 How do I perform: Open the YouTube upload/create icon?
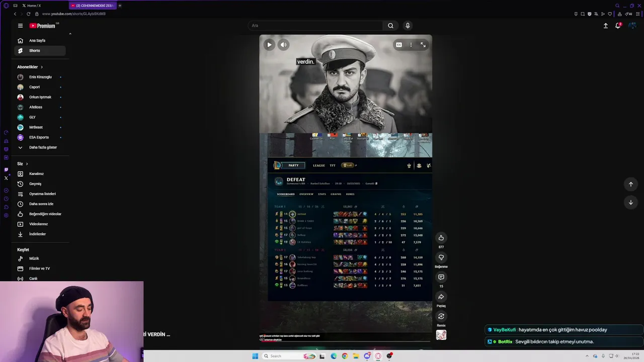click(606, 26)
